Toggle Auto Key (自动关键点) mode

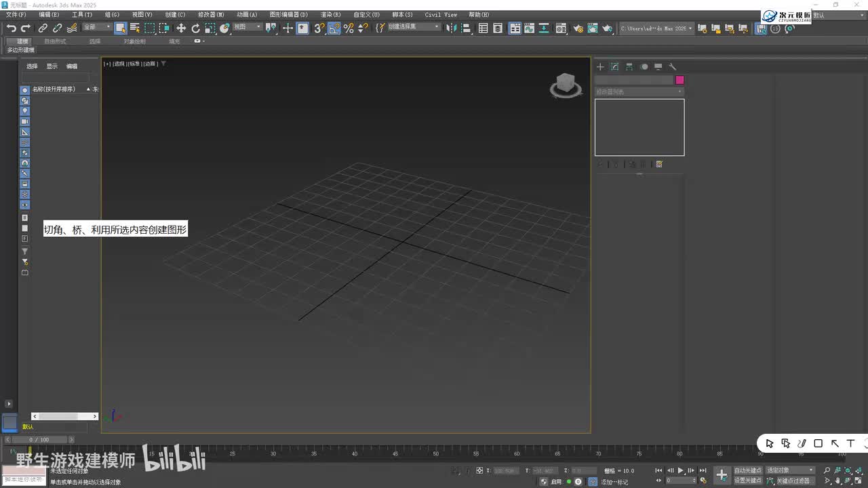point(748,470)
